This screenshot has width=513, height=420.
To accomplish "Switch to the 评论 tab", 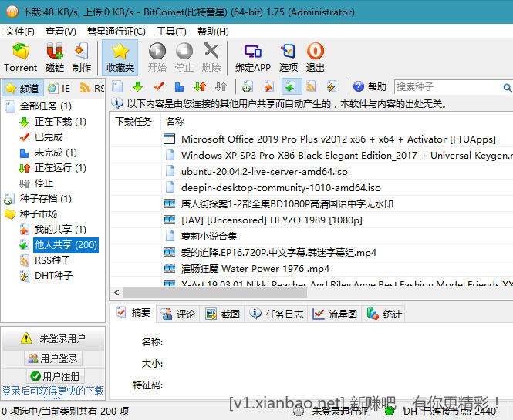I will click(x=177, y=314).
